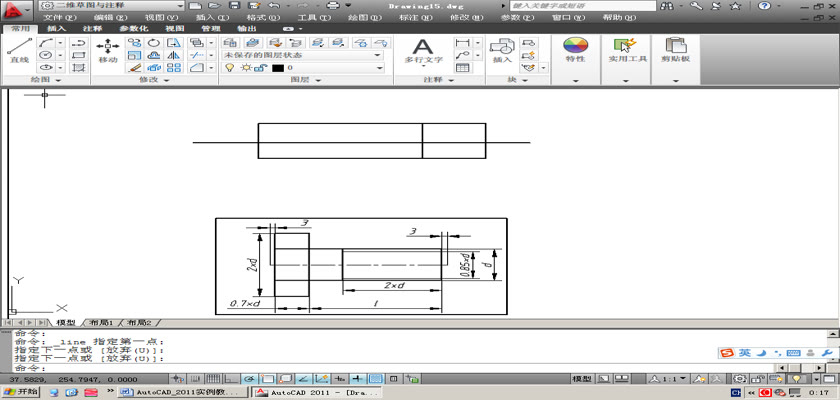Click the Help question mark icon
Viewport: 840px width, 400px height.
pos(764,6)
